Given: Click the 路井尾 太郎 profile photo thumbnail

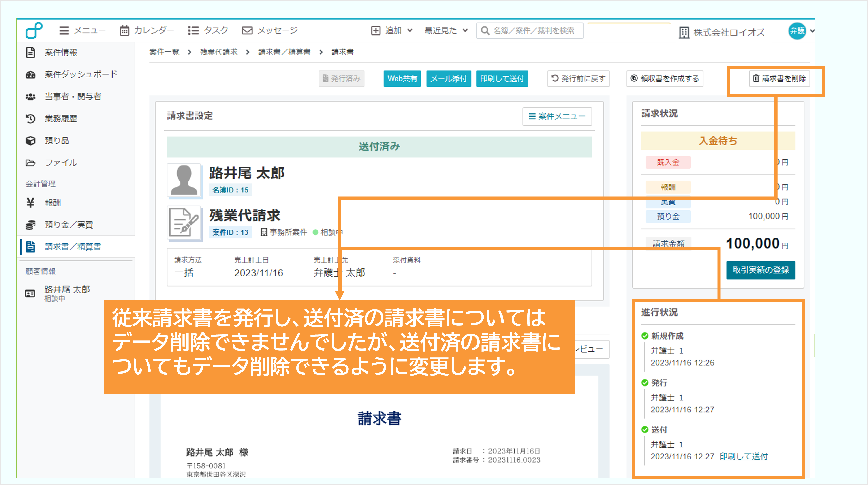Looking at the screenshot, I should (184, 180).
